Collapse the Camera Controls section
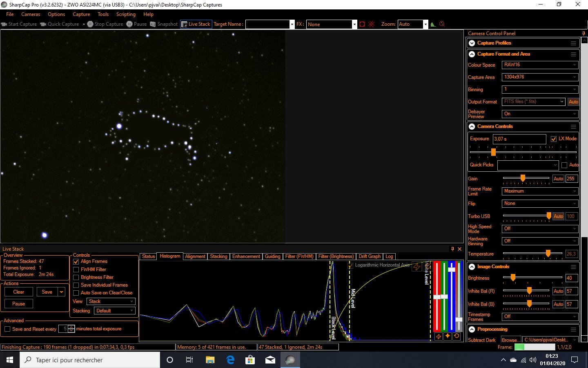Screen dimensions: 588x368 [472, 127]
